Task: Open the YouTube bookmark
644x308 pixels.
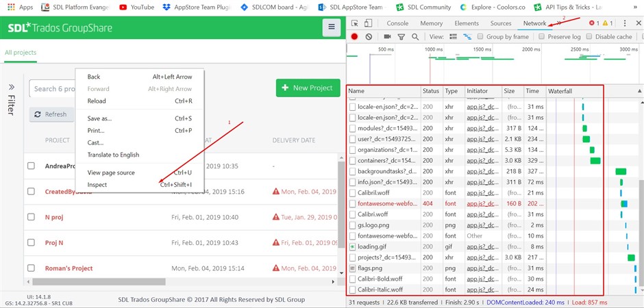Action: coord(137,7)
